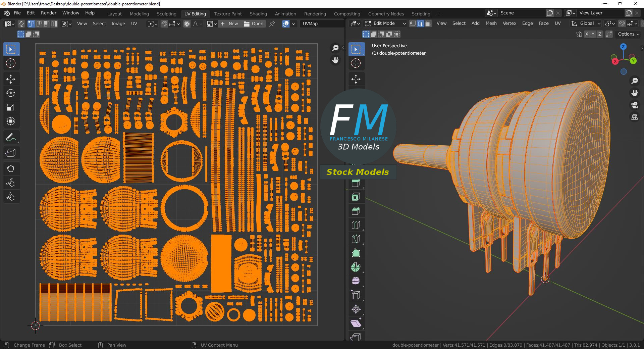Click the New image button

click(x=230, y=24)
